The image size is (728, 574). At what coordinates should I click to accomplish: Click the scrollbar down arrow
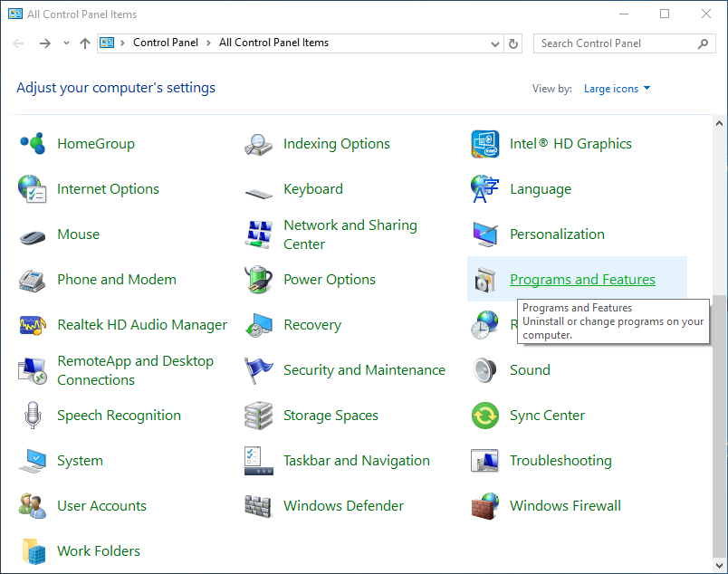[x=719, y=566]
